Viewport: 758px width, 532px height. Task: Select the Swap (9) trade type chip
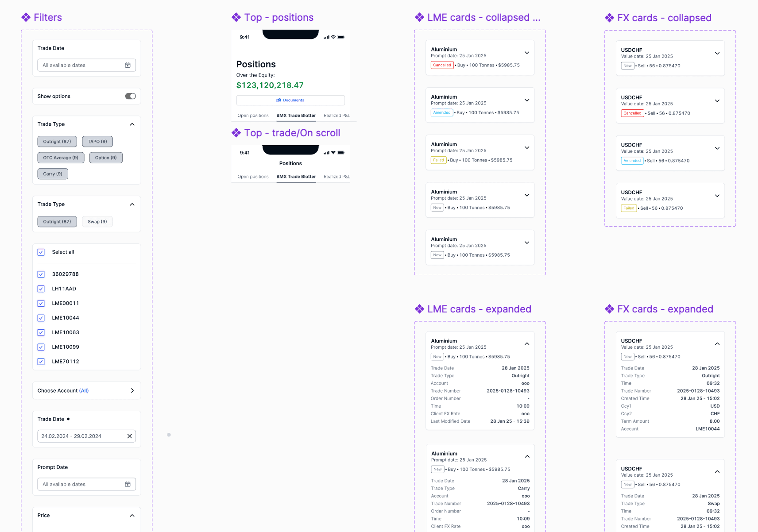click(x=97, y=222)
